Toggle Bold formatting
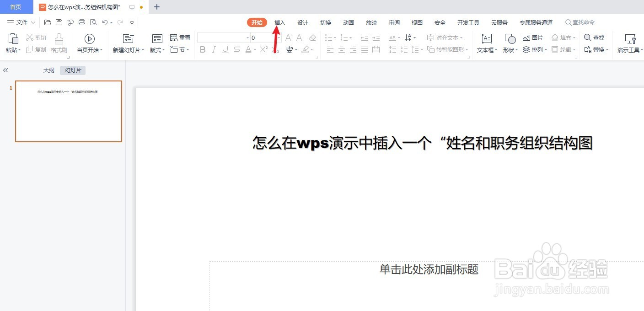Viewport: 644px width, 311px height. click(x=203, y=49)
